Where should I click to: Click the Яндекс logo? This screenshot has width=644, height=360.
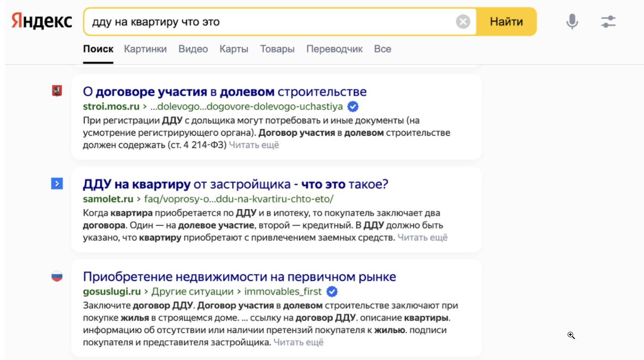tap(42, 21)
